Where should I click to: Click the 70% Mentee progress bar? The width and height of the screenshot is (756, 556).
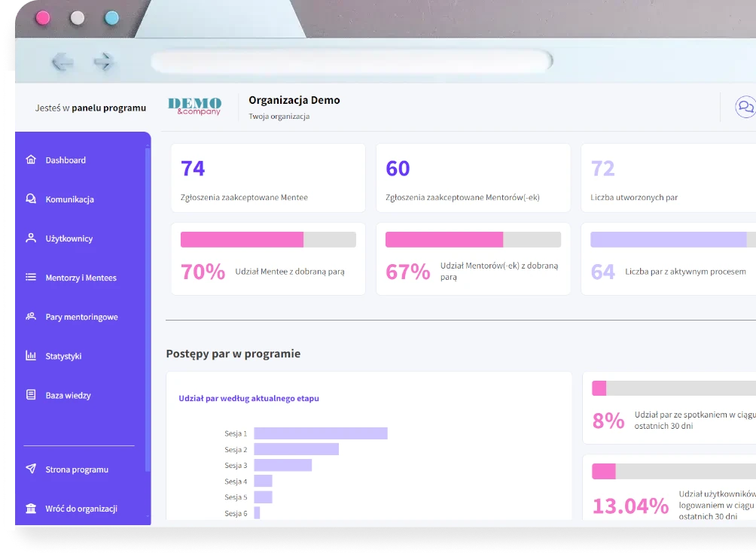(x=268, y=239)
